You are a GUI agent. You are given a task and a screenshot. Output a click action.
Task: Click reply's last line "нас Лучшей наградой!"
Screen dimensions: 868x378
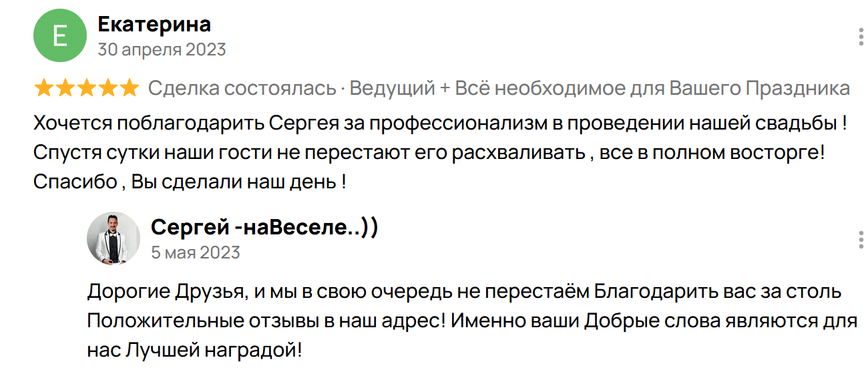click(x=195, y=349)
